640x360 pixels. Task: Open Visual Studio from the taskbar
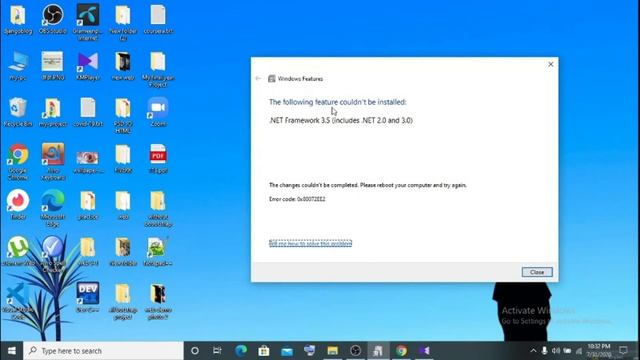424,351
